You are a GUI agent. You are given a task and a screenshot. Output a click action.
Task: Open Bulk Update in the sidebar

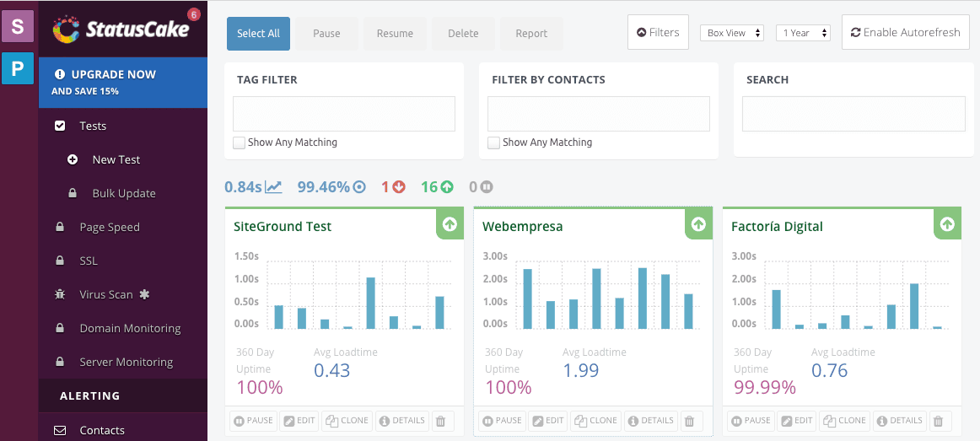(x=122, y=194)
